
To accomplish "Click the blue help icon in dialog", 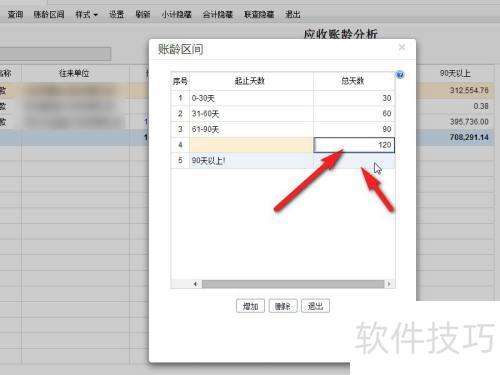I will point(400,75).
